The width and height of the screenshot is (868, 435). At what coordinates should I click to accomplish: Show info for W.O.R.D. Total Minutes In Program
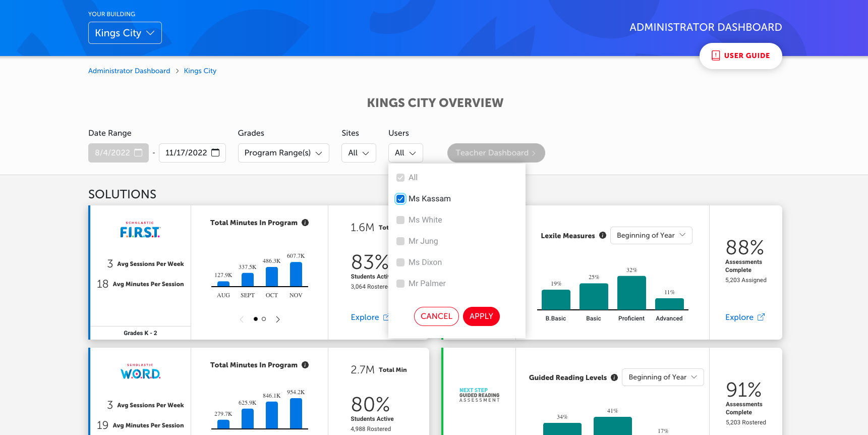pos(305,365)
